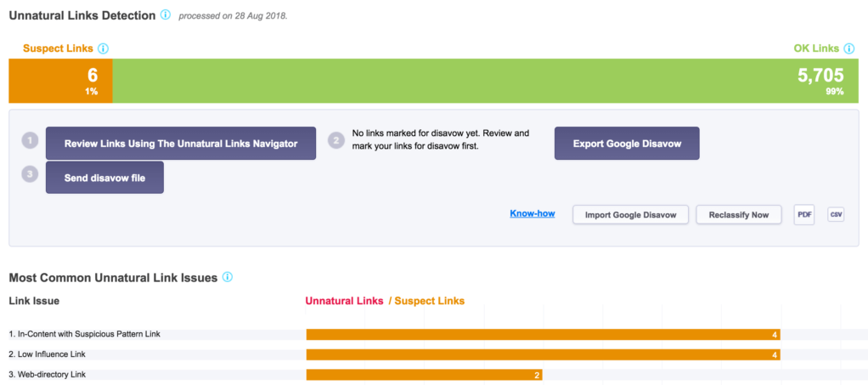Image resolution: width=868 pixels, height=385 pixels.
Task: Open info icon for Most Common Issues
Action: (228, 277)
